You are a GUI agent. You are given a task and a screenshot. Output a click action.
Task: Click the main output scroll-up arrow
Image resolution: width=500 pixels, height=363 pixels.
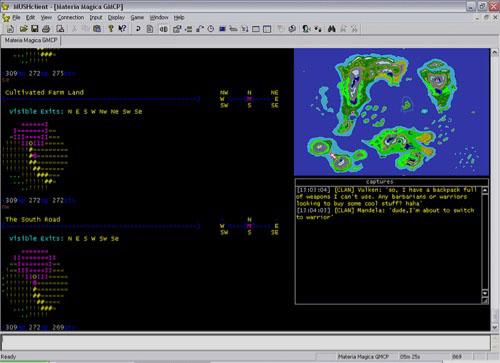point(495,52)
